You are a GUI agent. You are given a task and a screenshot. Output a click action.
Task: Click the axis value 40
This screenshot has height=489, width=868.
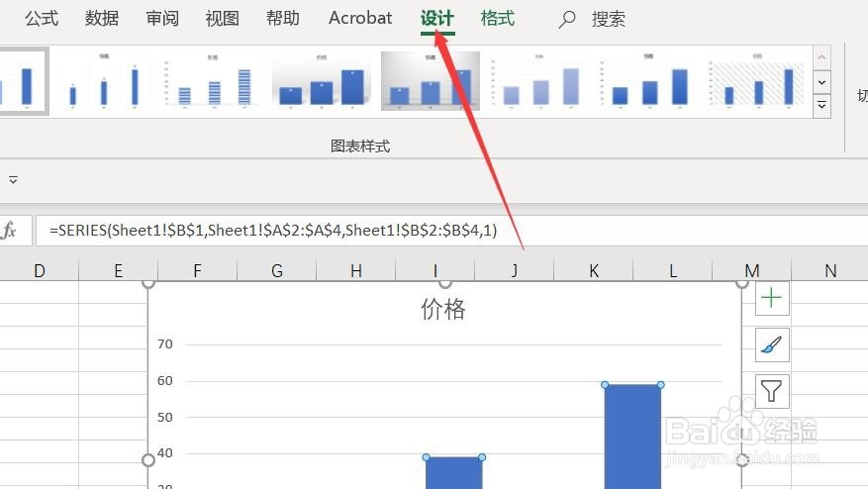[165, 453]
